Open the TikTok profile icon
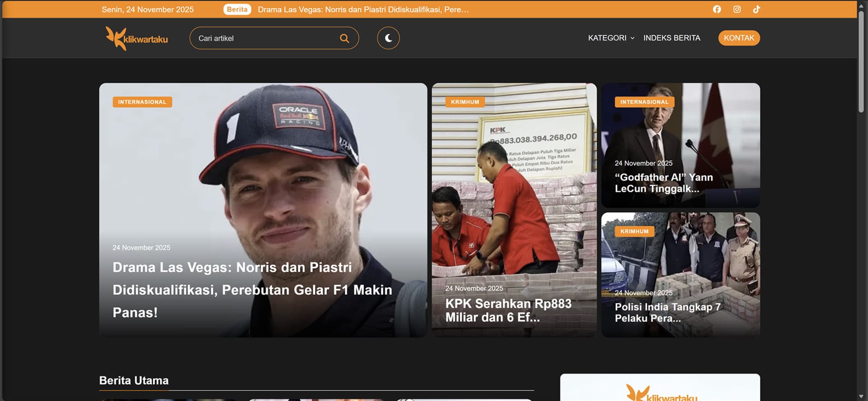The width and height of the screenshot is (868, 401). point(756,9)
